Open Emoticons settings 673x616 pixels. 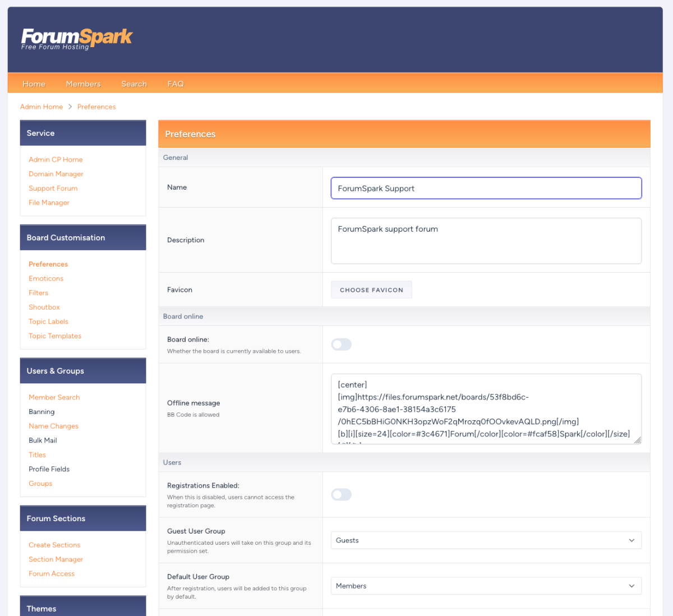46,278
